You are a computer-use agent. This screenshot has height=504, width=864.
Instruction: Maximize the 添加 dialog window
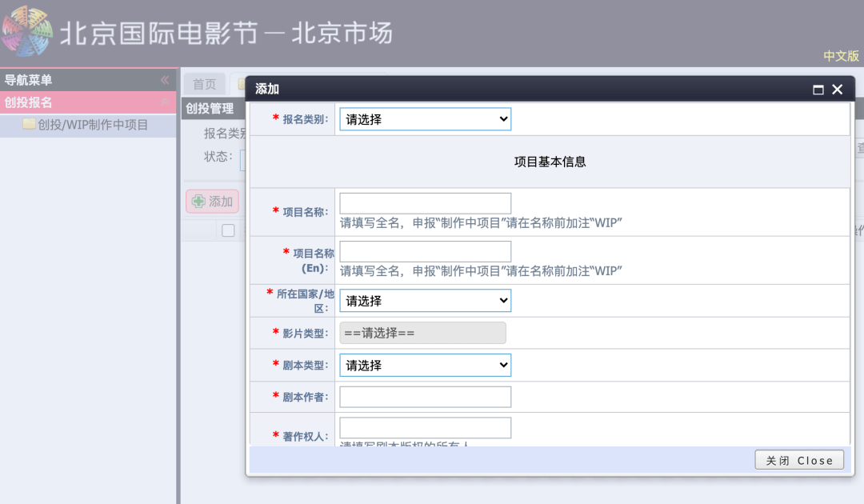[x=818, y=90]
